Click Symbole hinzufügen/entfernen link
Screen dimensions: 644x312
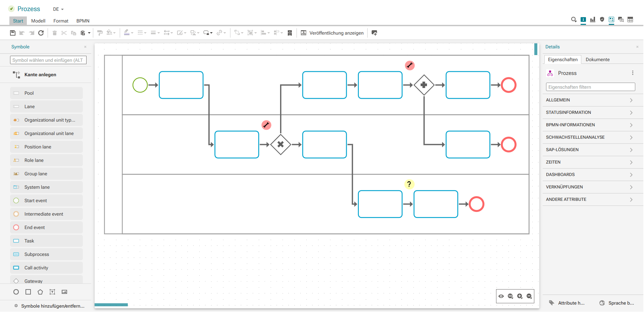point(52,306)
